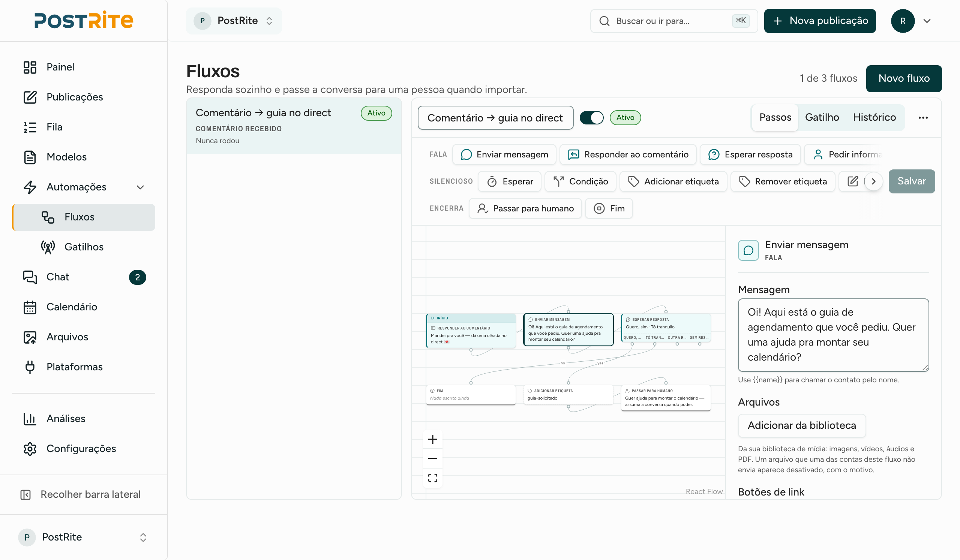Zoom out on the flow canvas

433,459
